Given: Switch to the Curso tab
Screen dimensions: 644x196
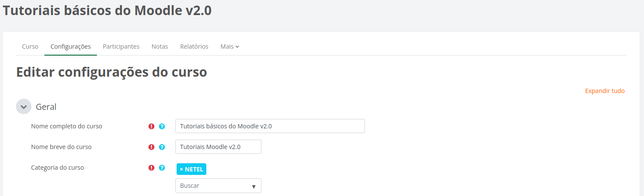Looking at the screenshot, I should (x=30, y=47).
